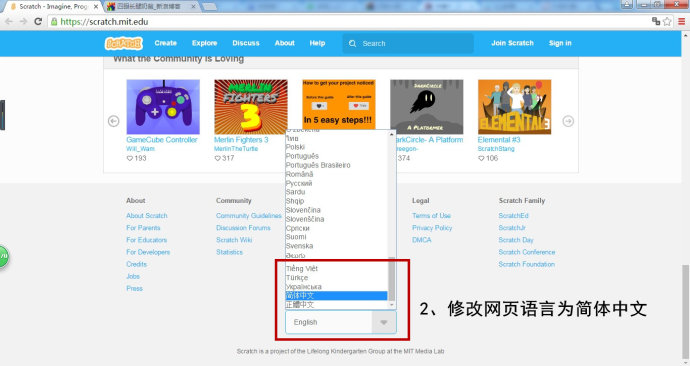Show next projects with the right carousel arrow
Screen dimensions: 690x366
568,121
